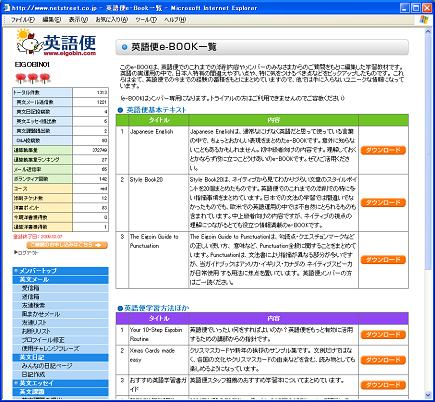Click the EIGOBIN01 username text
The width and height of the screenshot is (435, 402).
pyautogui.click(x=32, y=64)
